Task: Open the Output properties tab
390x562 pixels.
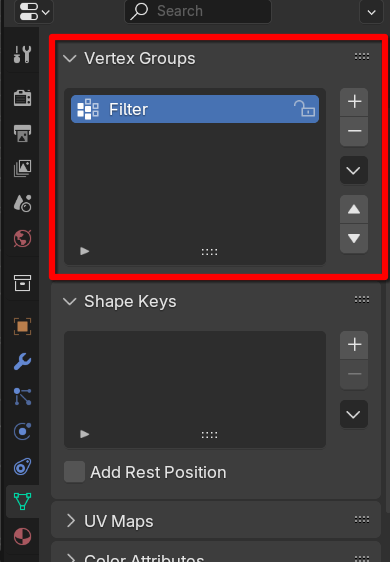Action: click(22, 133)
